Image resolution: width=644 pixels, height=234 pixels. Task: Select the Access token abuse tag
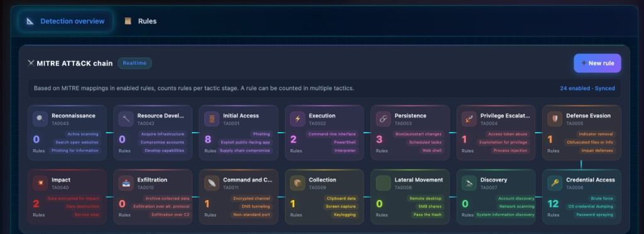point(508,134)
